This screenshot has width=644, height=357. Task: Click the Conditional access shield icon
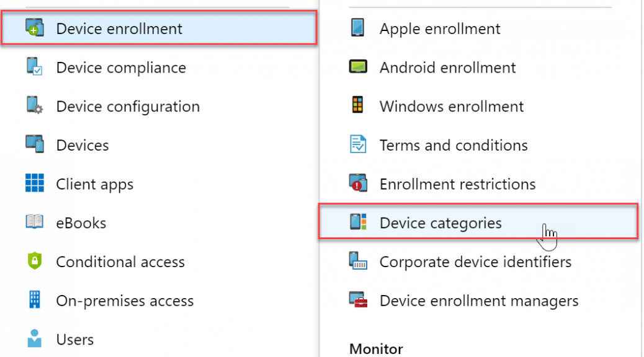35,261
